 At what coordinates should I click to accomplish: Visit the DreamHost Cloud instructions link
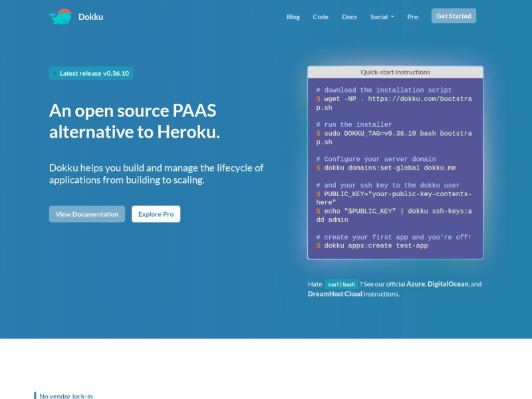point(335,293)
